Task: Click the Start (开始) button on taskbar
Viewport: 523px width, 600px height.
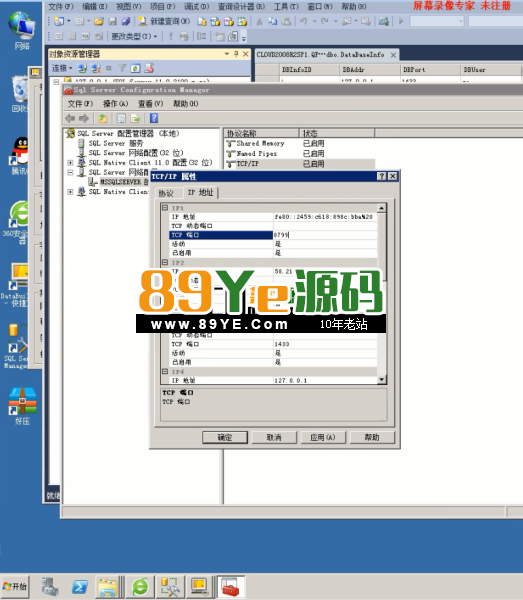Action: [15, 586]
